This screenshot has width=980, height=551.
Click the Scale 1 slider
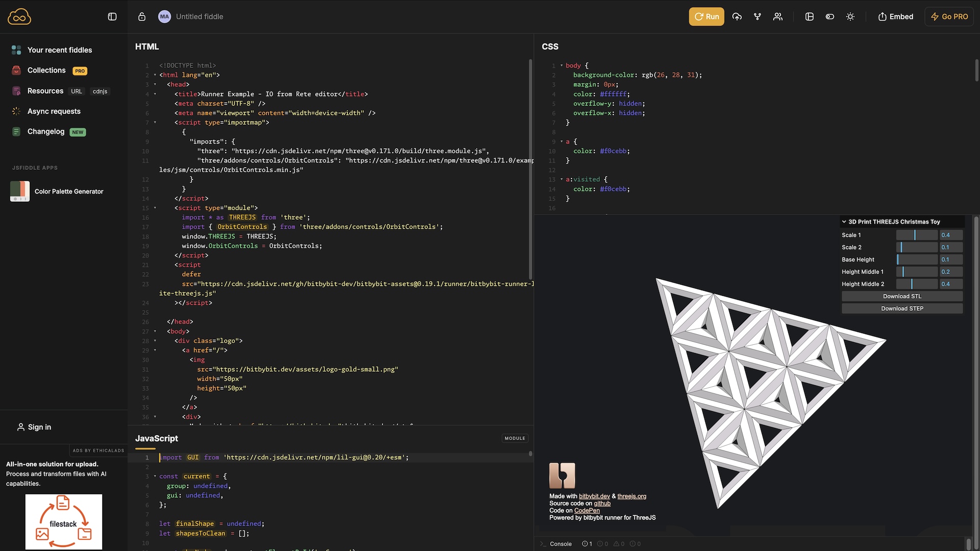(917, 235)
